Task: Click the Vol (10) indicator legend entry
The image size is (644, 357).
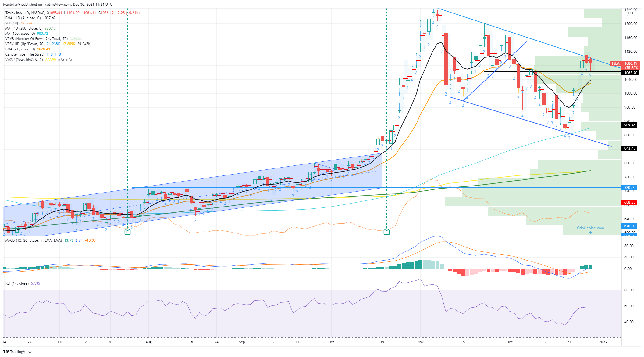Action: pos(19,23)
